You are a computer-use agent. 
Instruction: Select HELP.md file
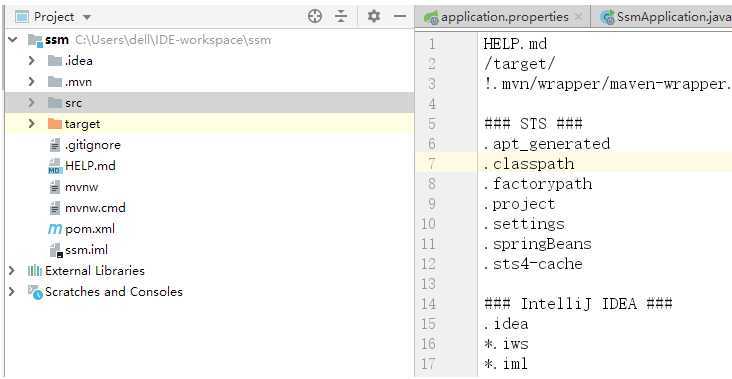pos(90,166)
